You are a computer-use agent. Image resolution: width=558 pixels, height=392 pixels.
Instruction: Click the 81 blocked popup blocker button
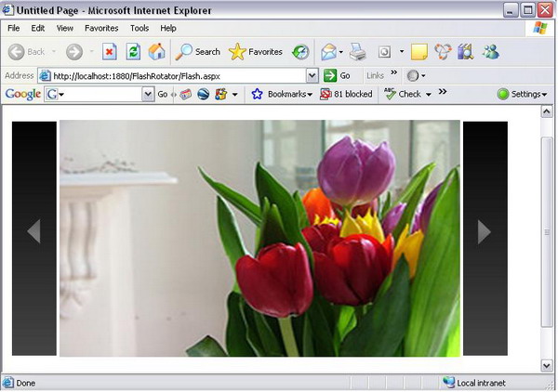[346, 94]
